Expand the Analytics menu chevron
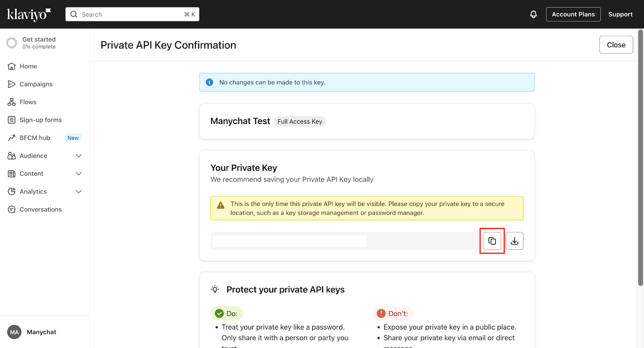 (x=79, y=192)
